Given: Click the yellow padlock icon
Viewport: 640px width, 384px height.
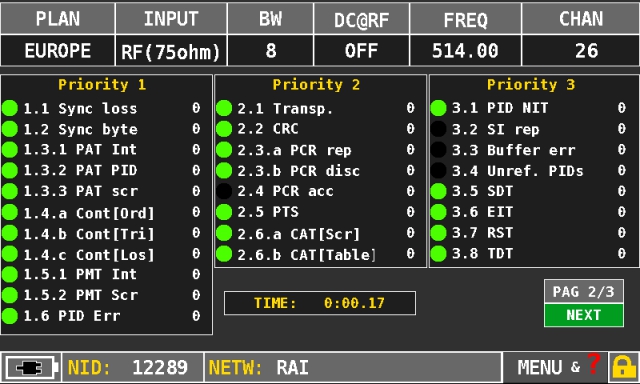Looking at the screenshot, I should (623, 368).
